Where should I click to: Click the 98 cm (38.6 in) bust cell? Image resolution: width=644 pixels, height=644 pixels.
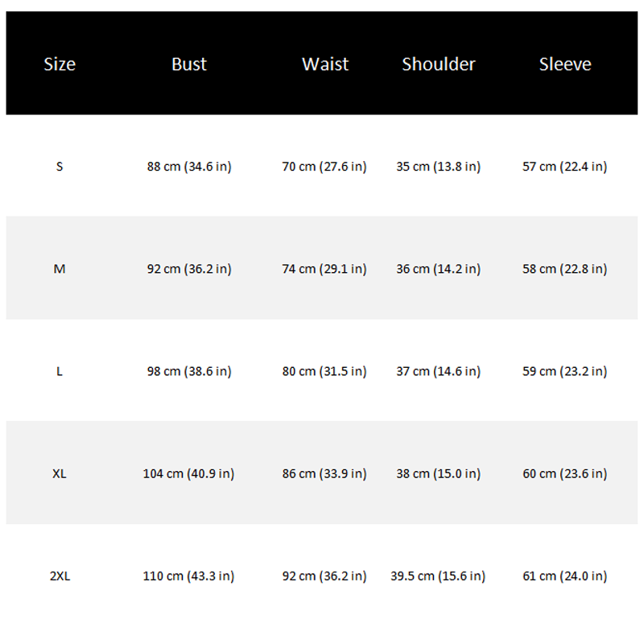189,371
